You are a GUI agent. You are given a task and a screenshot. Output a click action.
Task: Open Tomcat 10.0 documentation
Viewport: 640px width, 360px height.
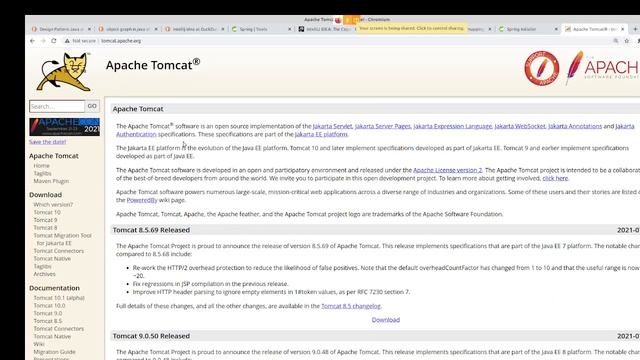coord(49,306)
